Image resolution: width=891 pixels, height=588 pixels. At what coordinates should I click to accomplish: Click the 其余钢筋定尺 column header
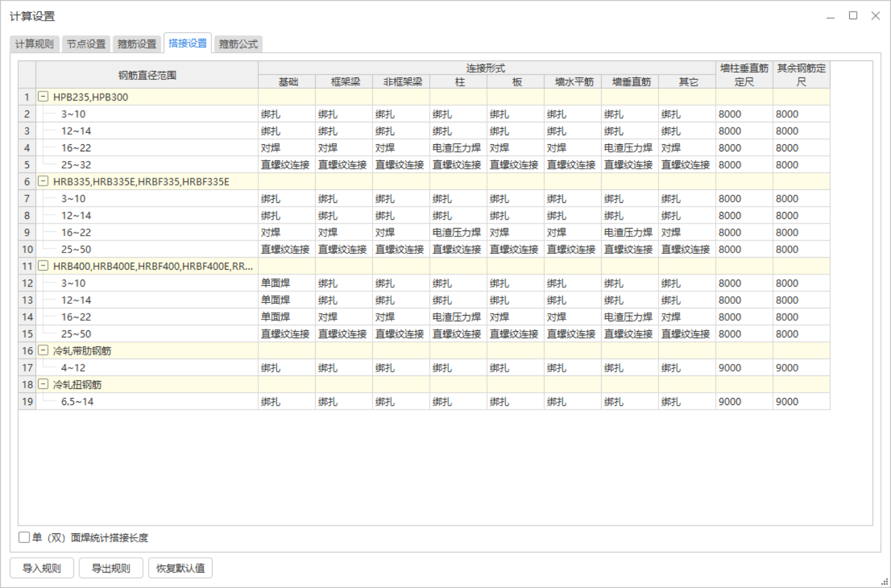(801, 75)
